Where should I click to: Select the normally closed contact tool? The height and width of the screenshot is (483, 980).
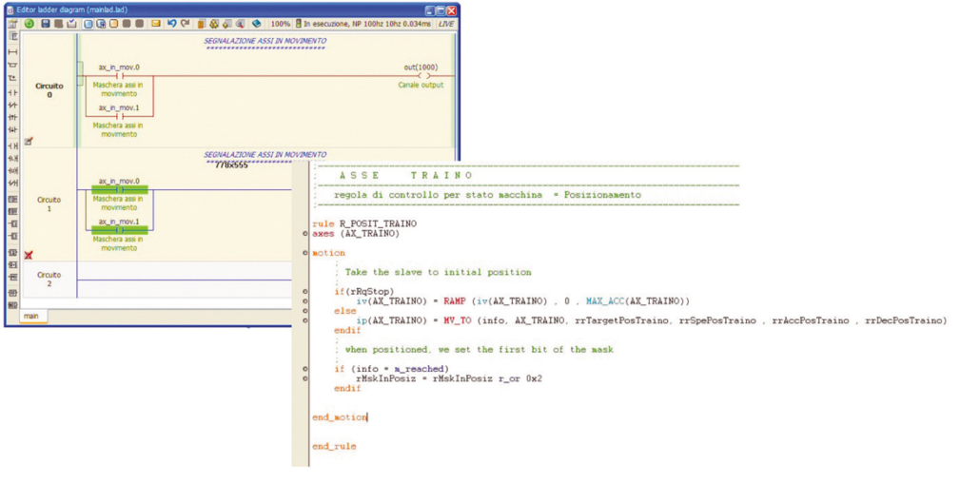tap(12, 105)
